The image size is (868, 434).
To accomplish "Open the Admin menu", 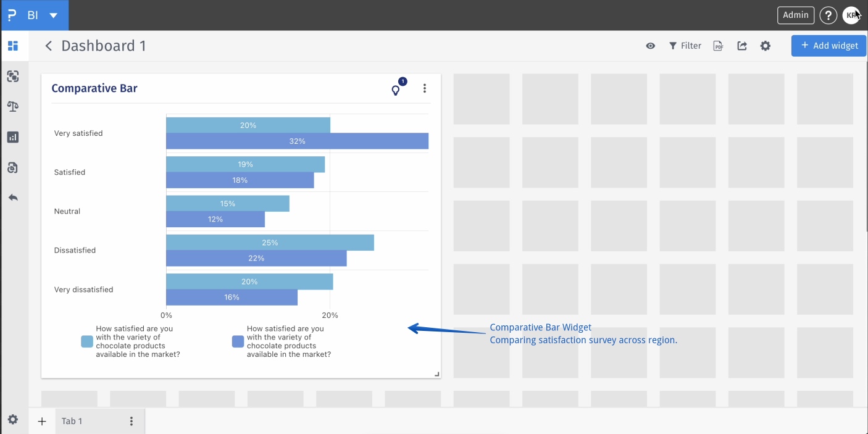I will tap(795, 15).
